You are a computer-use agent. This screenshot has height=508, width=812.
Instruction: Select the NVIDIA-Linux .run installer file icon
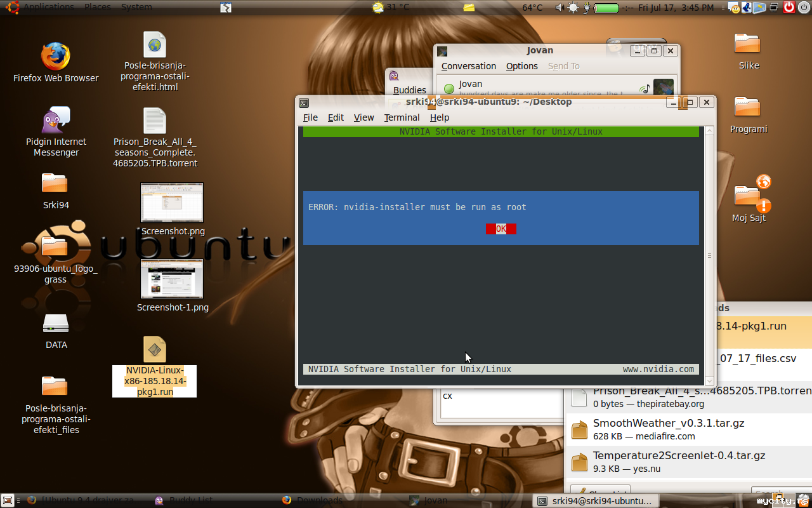pos(155,349)
